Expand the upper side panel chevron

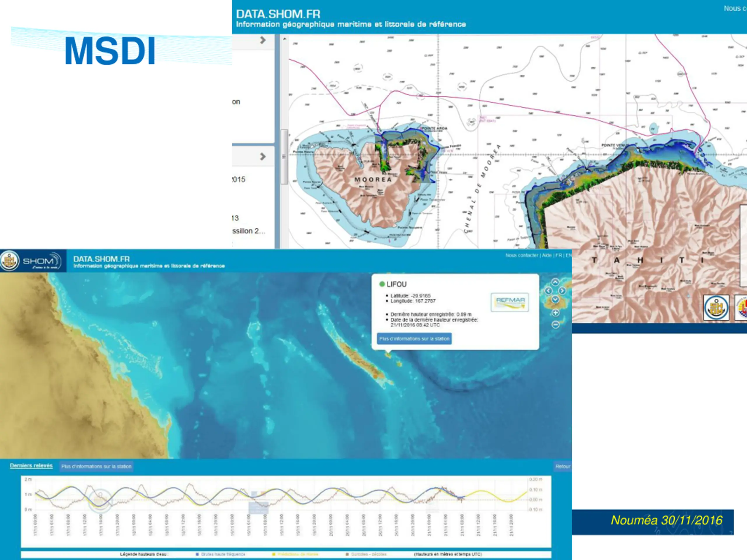tap(263, 40)
